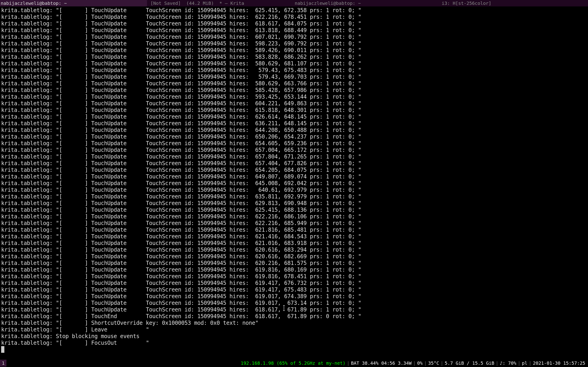Click the 2021-01-30 date and clock
588x367 pixels.
tap(559, 363)
